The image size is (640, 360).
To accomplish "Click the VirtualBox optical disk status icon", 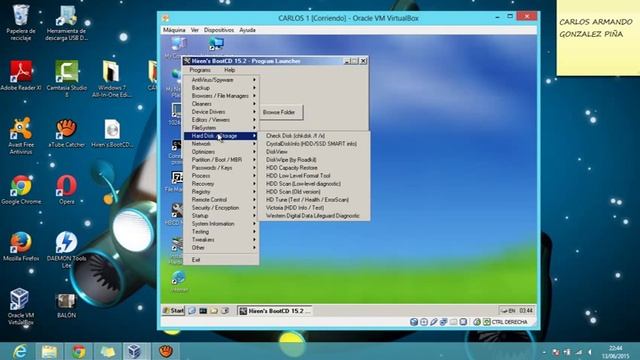I will pos(424,322).
